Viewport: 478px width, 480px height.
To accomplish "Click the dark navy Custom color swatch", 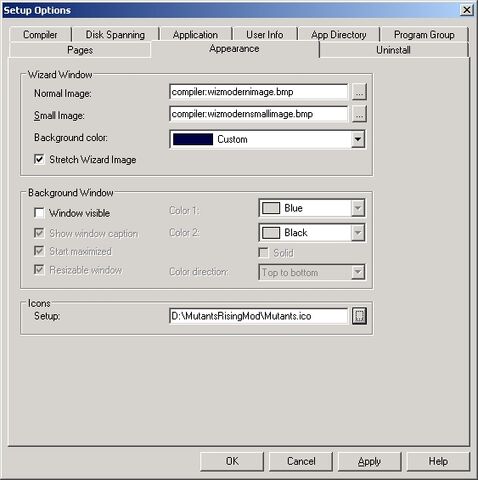I will pyautogui.click(x=193, y=139).
